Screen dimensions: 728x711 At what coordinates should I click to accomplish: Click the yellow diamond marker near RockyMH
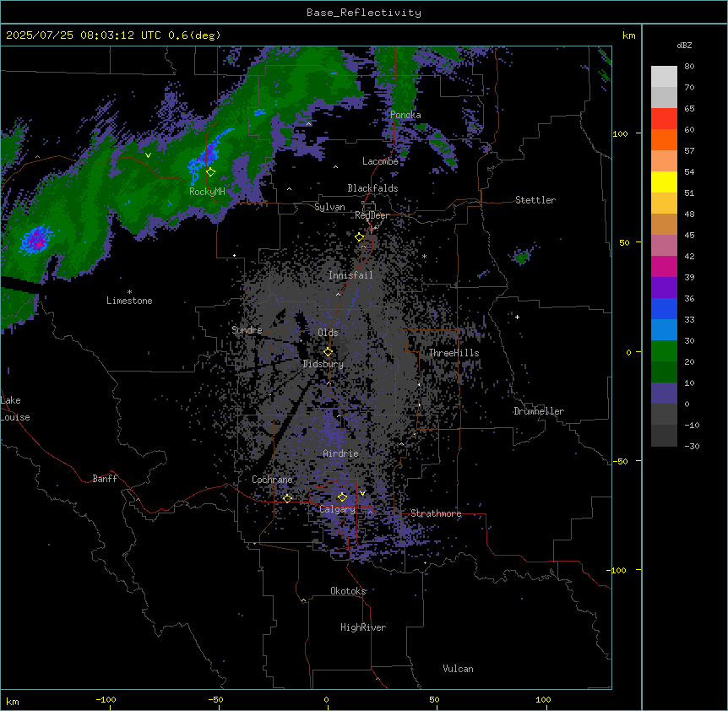[210, 171]
